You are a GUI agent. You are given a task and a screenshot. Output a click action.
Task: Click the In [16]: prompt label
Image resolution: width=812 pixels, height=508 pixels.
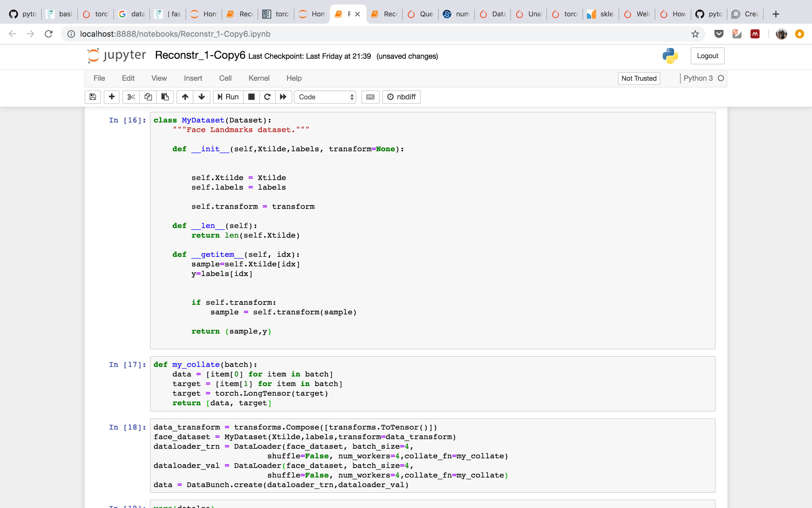127,120
